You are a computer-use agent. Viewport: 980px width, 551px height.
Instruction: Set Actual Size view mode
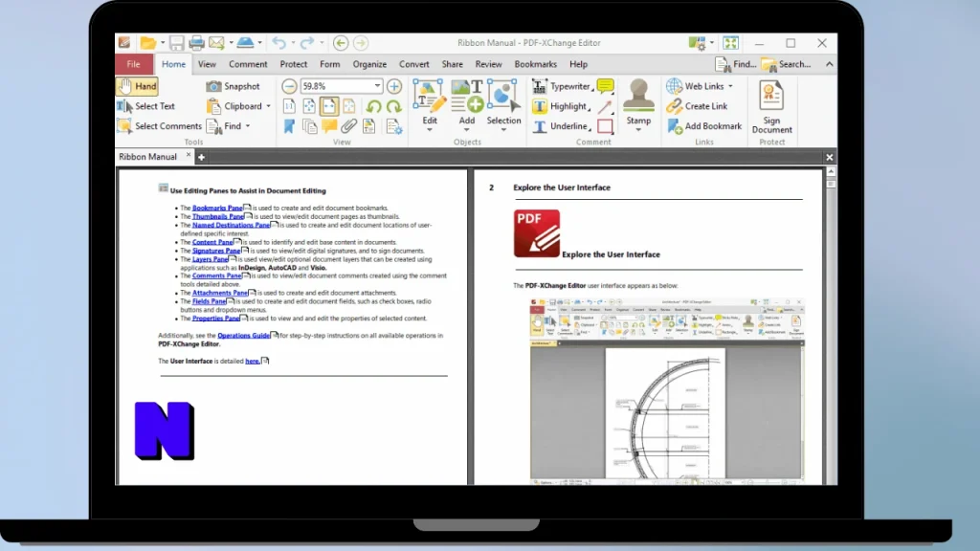click(289, 106)
